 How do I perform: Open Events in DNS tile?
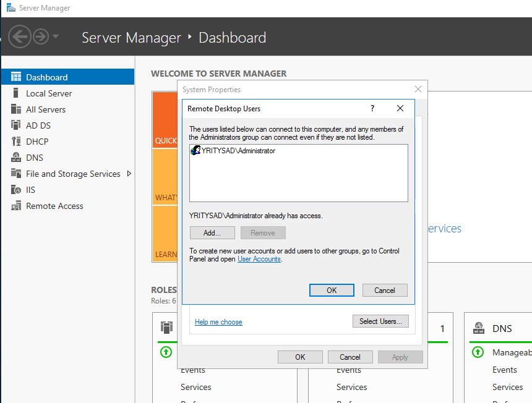pos(505,370)
